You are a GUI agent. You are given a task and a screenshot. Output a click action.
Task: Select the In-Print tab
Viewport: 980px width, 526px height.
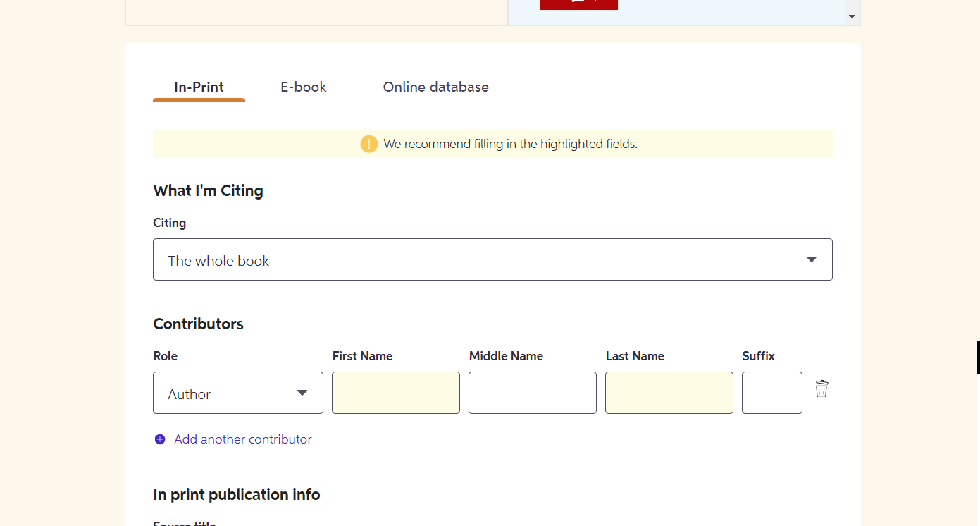199,87
